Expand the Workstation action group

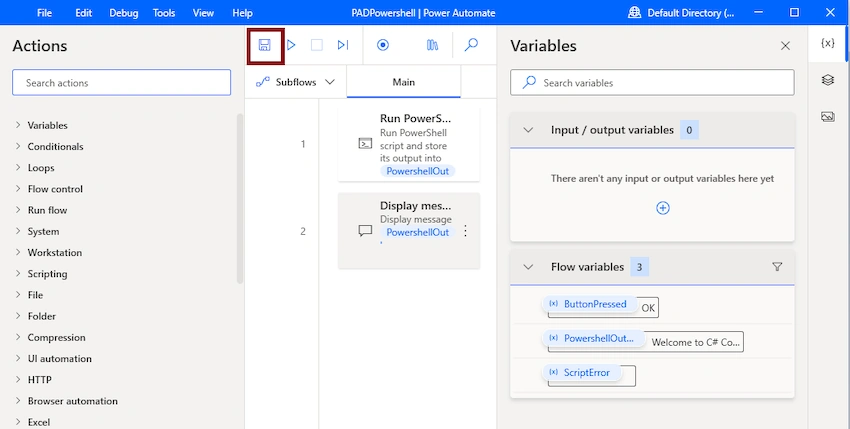click(x=18, y=252)
